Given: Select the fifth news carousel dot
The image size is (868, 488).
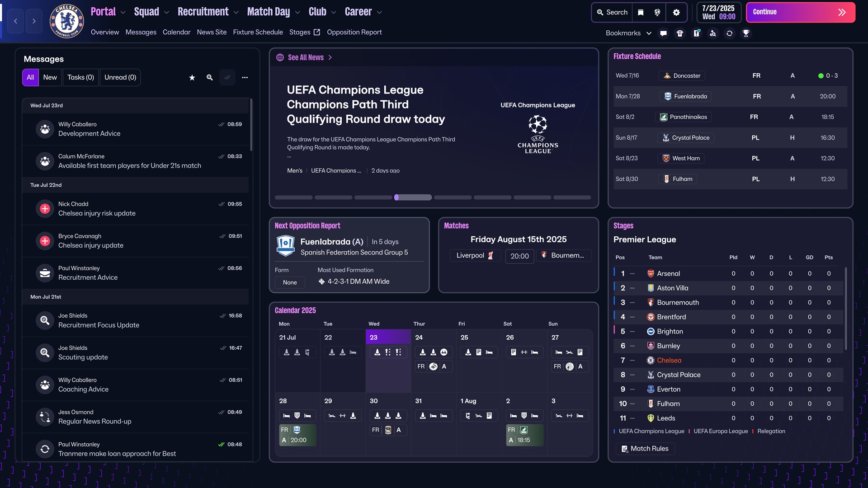Looking at the screenshot, I should [x=453, y=197].
